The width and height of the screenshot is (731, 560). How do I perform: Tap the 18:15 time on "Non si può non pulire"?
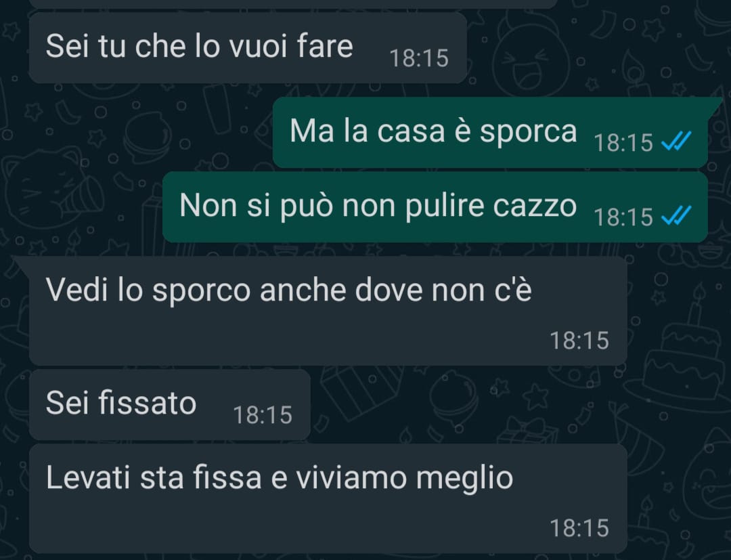pyautogui.click(x=623, y=217)
